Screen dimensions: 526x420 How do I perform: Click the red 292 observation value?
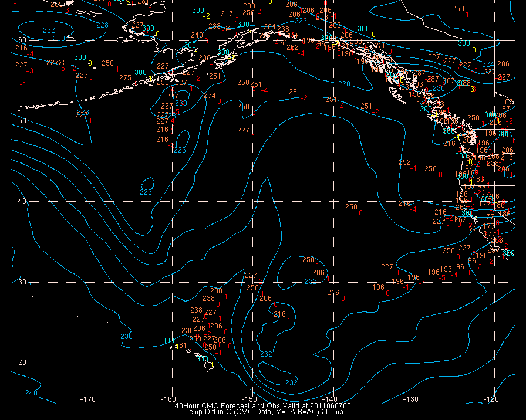click(x=404, y=162)
